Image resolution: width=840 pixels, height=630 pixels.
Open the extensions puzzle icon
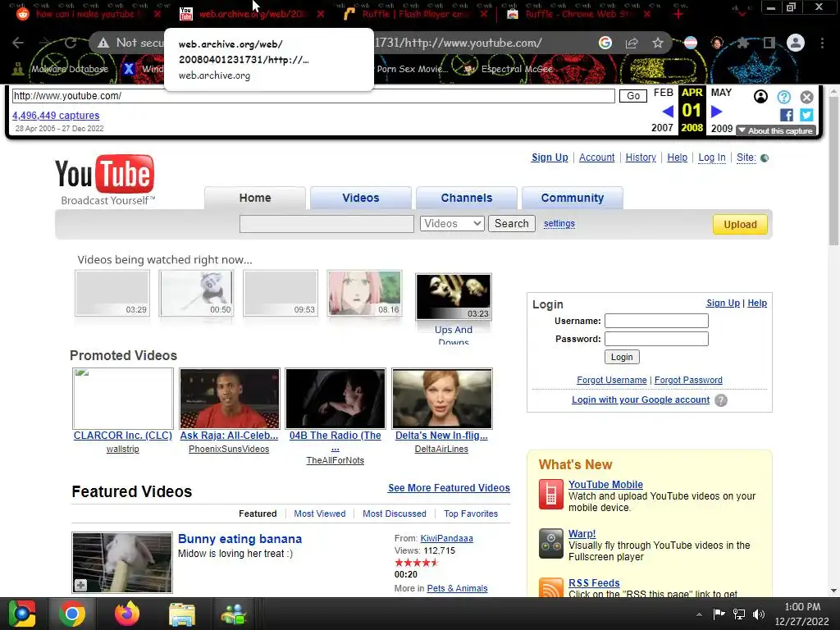743,43
